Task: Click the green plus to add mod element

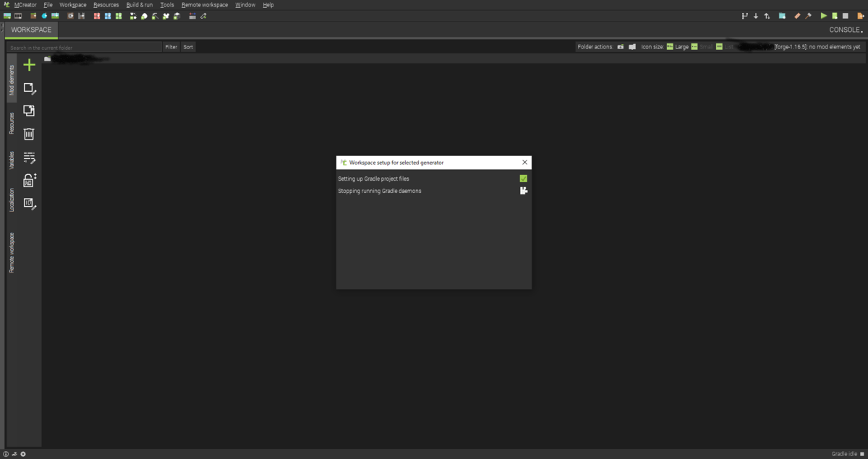Action: 29,65
